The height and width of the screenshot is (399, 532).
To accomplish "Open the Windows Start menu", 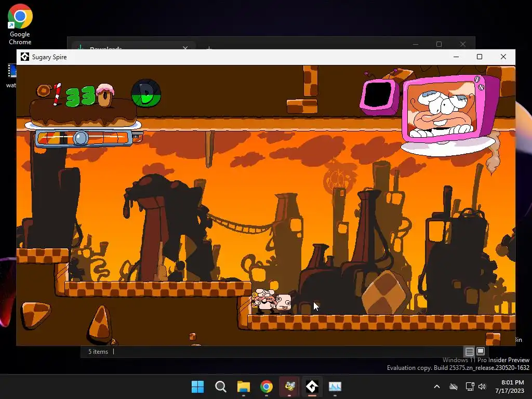I will [197, 387].
